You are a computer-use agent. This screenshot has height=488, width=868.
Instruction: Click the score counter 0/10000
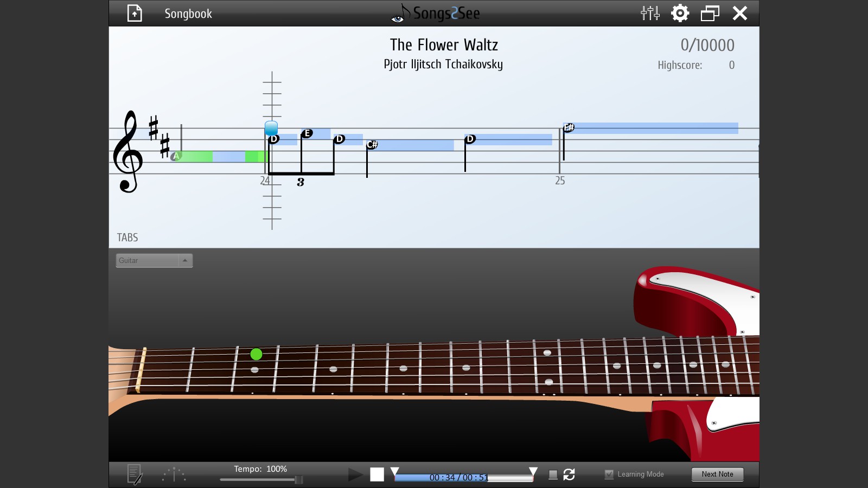click(x=707, y=45)
